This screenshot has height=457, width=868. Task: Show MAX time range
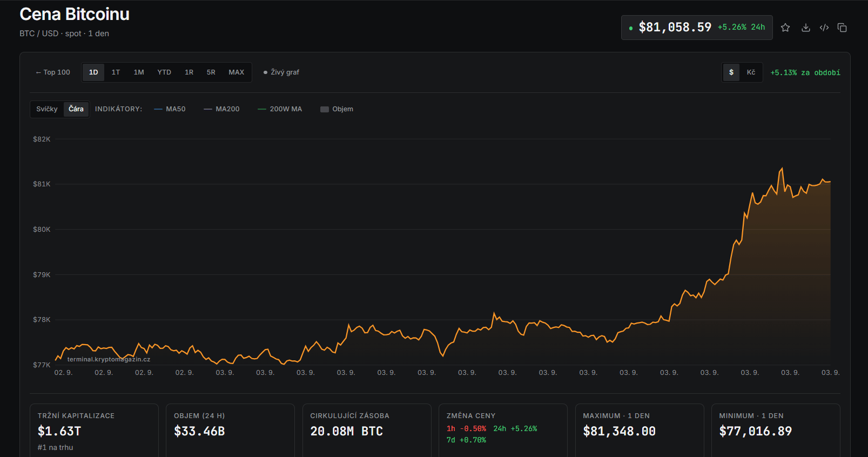tap(236, 72)
